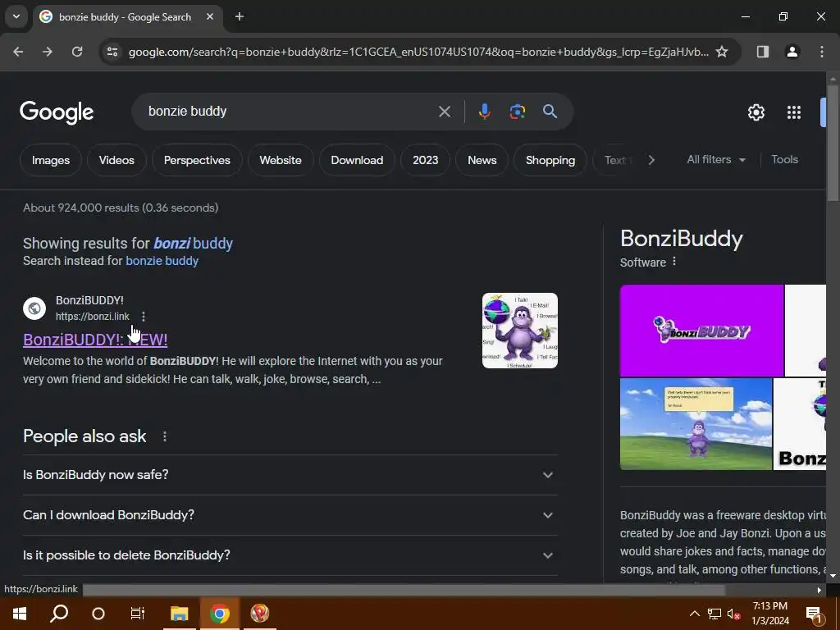This screenshot has height=630, width=840.
Task: Show hidden system tray icons
Action: (x=694, y=614)
